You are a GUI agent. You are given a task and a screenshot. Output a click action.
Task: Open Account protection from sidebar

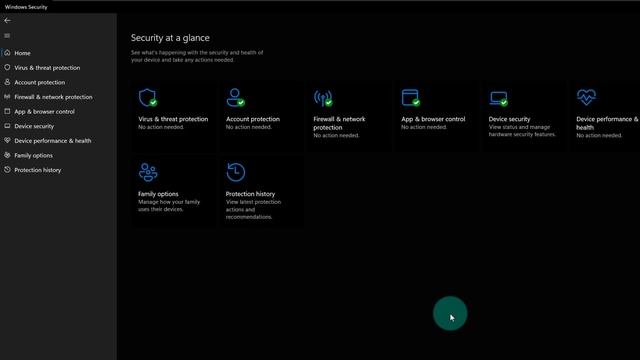click(40, 82)
